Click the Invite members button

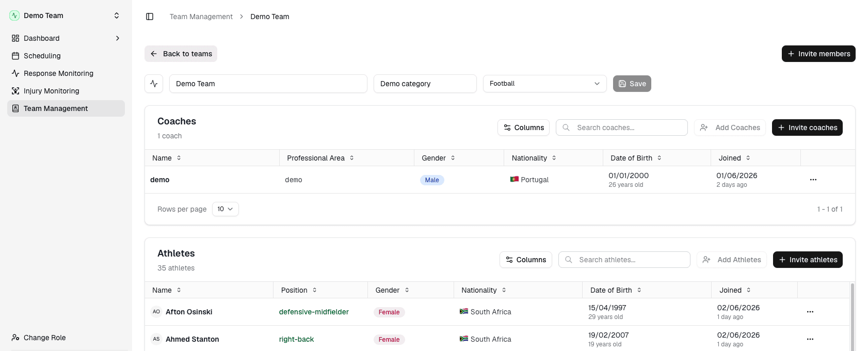(818, 54)
